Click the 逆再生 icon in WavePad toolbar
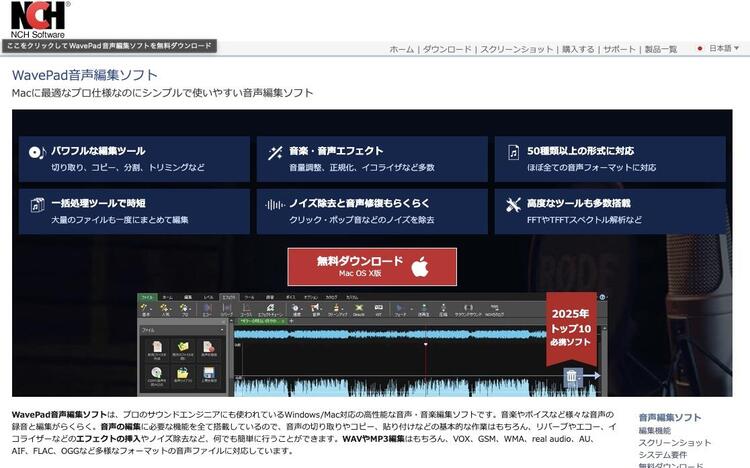 tap(424, 310)
